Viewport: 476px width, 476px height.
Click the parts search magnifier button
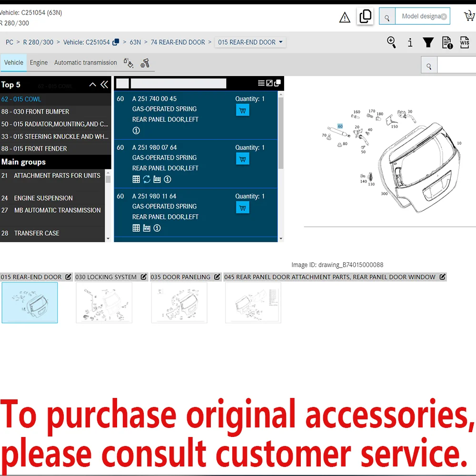pyautogui.click(x=429, y=66)
